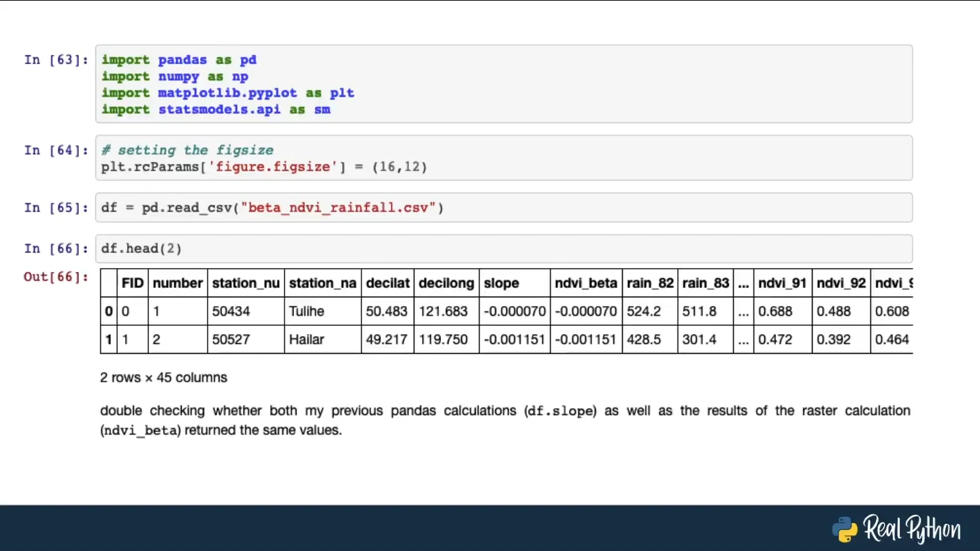This screenshot has height=551, width=980.
Task: Click the station_na column header
Action: pyautogui.click(x=323, y=284)
